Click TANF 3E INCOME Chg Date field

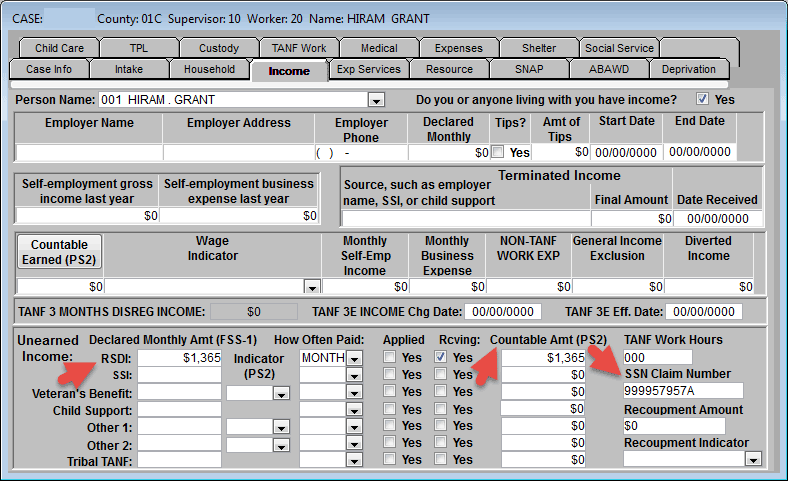503,312
